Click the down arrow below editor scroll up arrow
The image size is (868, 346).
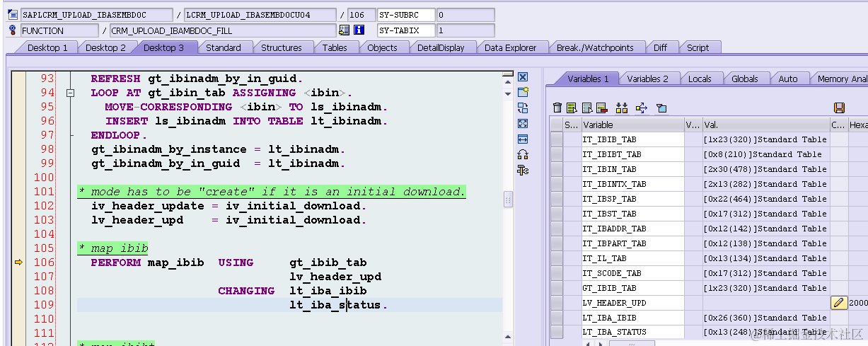point(507,93)
